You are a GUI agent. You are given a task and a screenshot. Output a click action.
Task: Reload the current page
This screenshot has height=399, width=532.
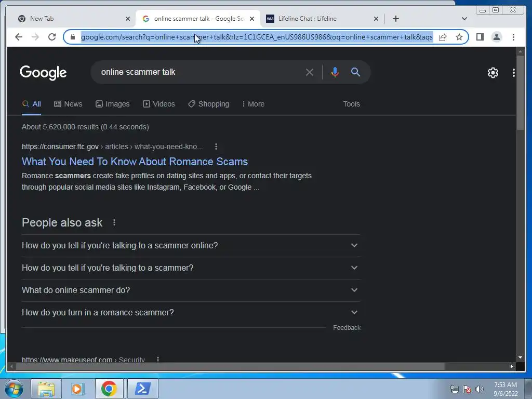coord(52,37)
